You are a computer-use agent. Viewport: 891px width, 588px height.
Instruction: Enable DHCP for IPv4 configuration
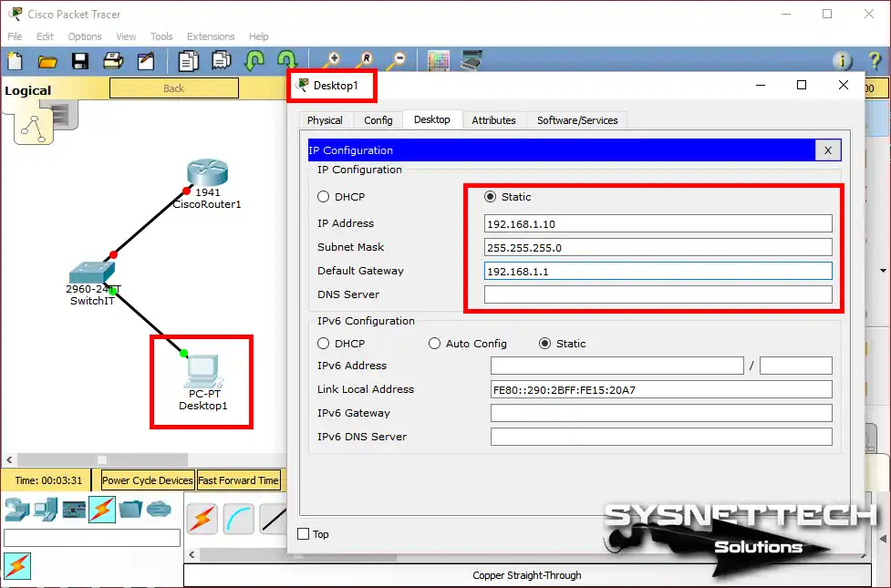[324, 197]
